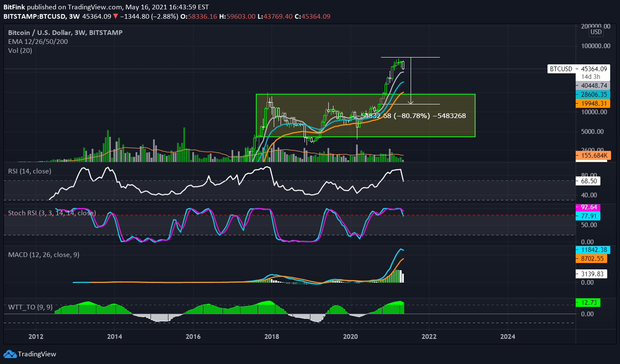Expand the 14d 3h candle countdown display
The height and width of the screenshot is (364, 620).
[x=591, y=77]
